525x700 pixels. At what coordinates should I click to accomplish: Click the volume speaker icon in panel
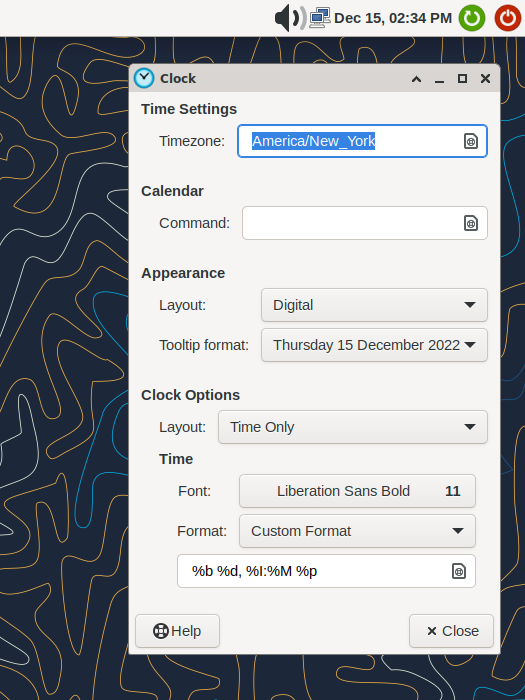coord(290,18)
